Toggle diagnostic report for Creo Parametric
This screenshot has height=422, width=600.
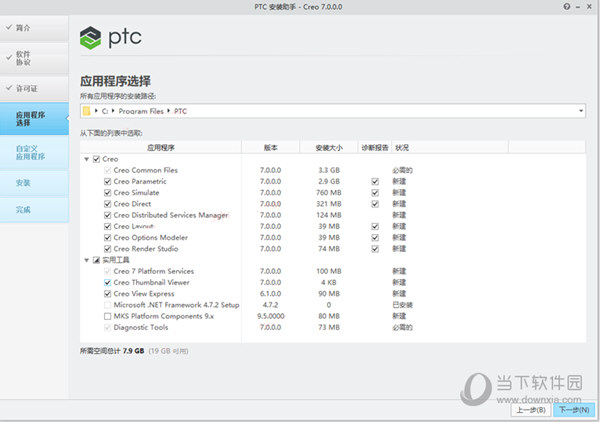coord(375,181)
